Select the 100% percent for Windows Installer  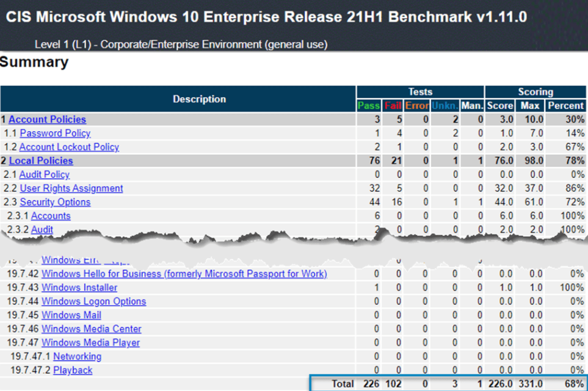point(572,288)
